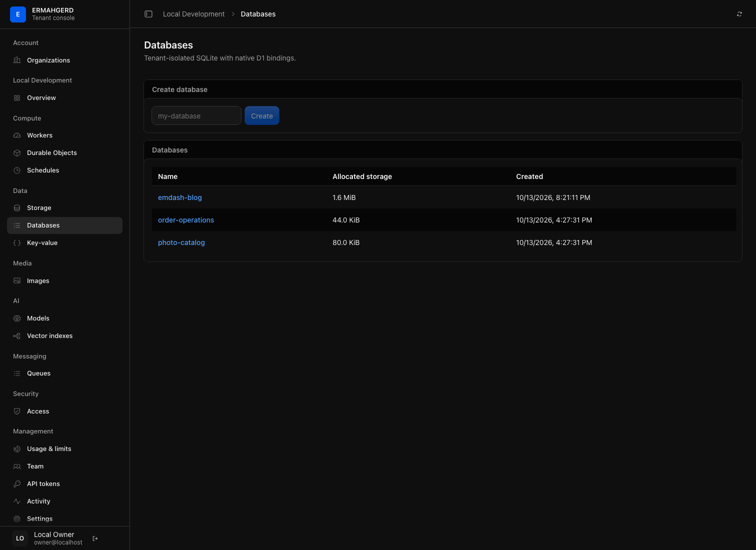Click the Queues list icon
The height and width of the screenshot is (550, 756).
17,373
